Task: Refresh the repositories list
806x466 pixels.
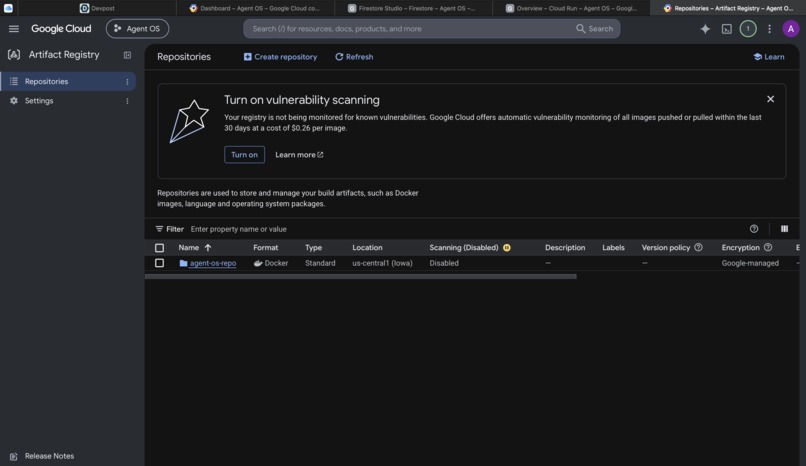Action: (x=354, y=57)
